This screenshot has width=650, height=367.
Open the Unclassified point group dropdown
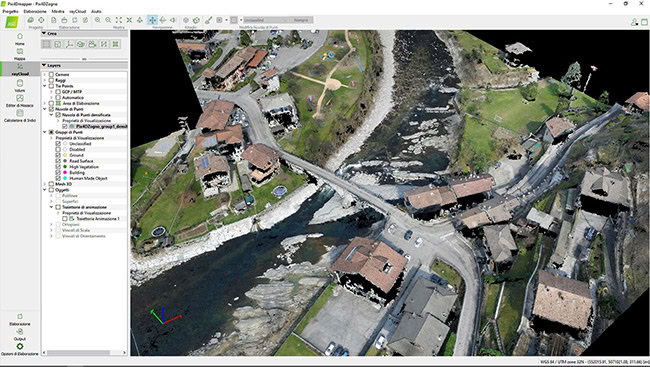266,20
